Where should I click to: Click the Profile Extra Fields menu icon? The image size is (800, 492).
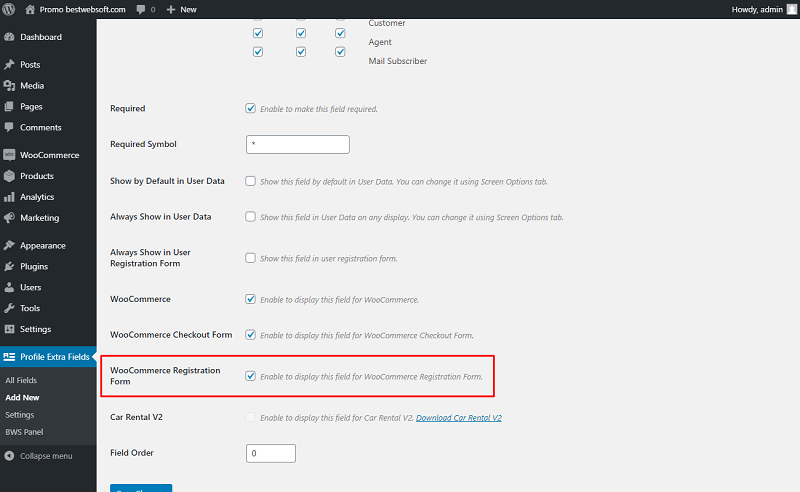9,357
